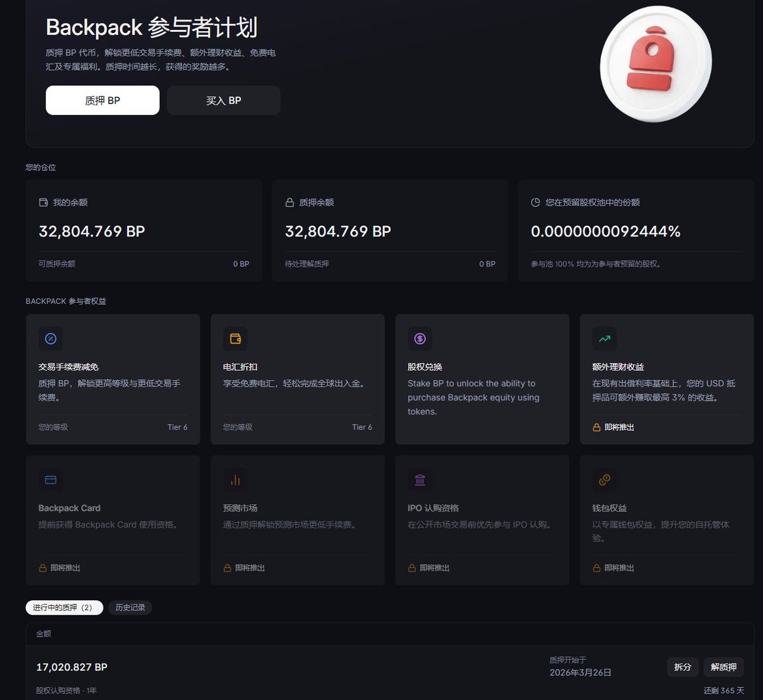Viewport: 763px width, 700px height.
Task: Click the red Backpack token coin image
Action: [656, 64]
